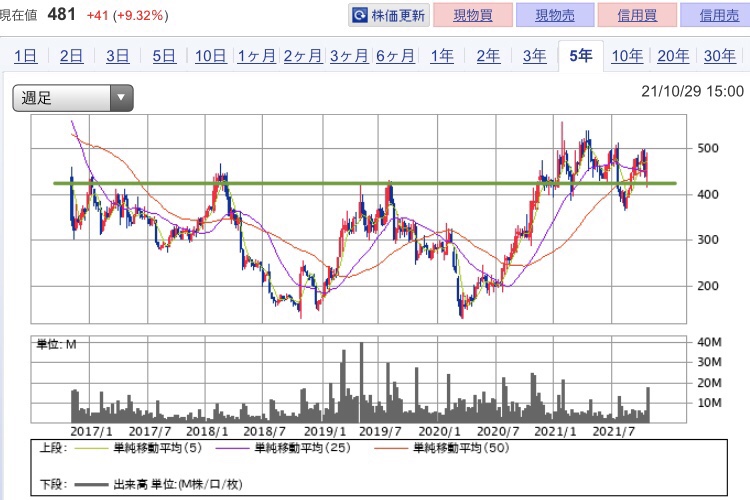Click the +41 (+9.32%) change text

pyautogui.click(x=127, y=16)
